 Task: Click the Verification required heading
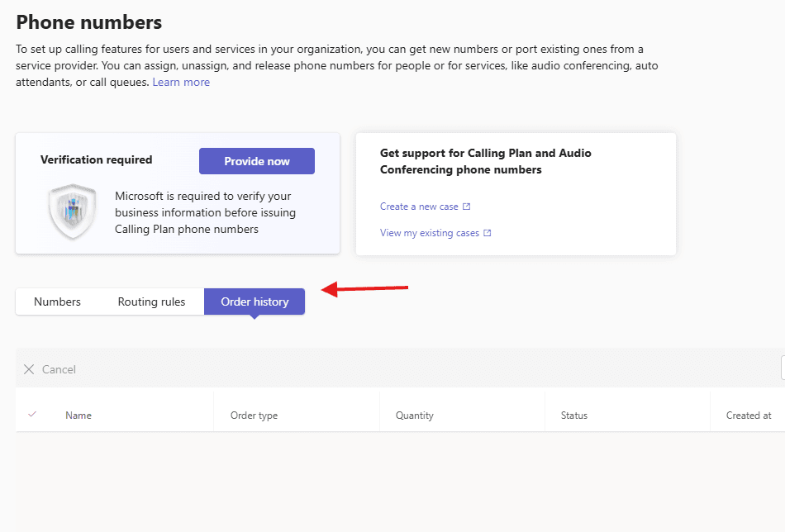pyautogui.click(x=96, y=160)
